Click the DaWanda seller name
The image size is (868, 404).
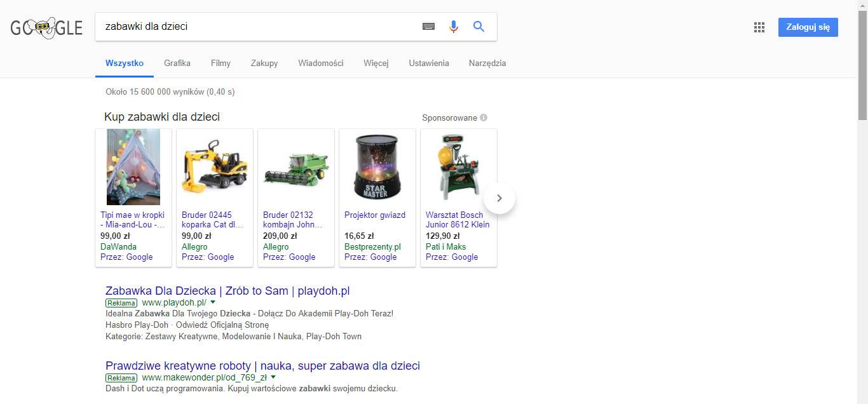[118, 246]
